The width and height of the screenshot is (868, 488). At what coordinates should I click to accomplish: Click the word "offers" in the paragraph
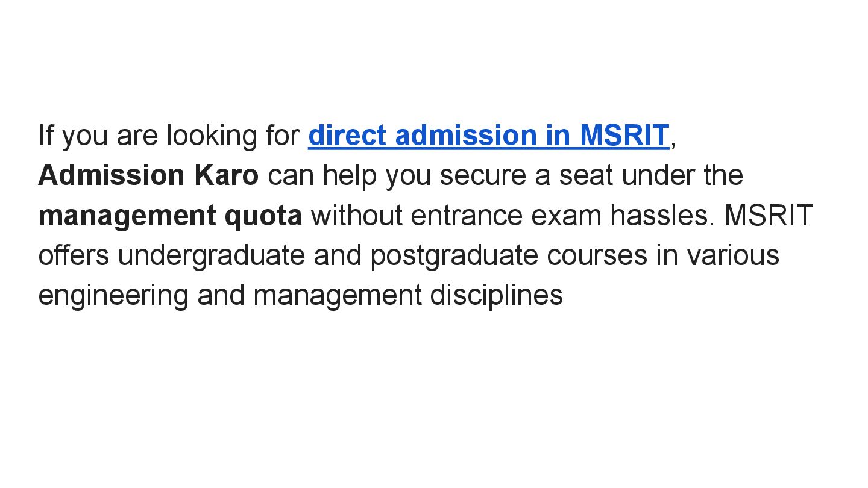[x=74, y=255]
